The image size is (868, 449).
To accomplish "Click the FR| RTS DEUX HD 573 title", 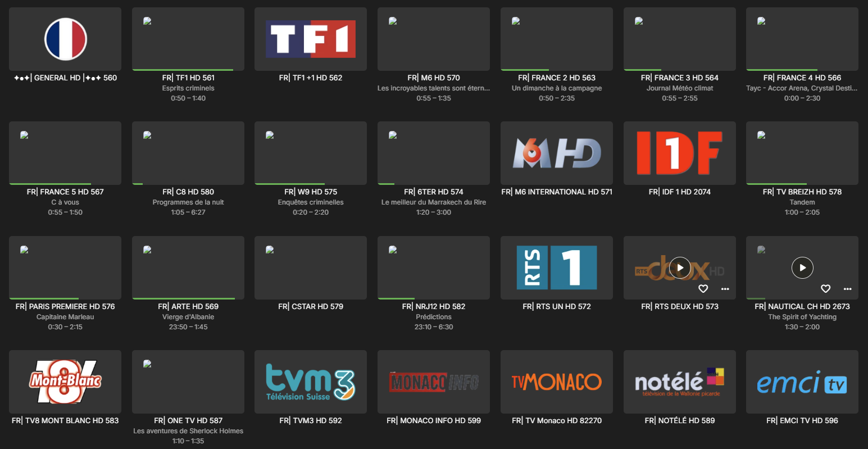I will [x=680, y=306].
